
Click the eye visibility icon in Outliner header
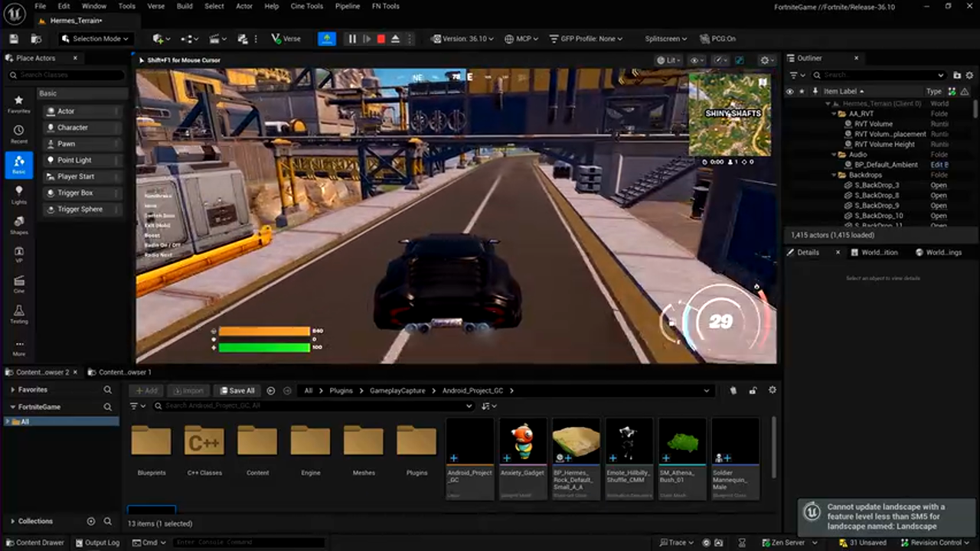pyautogui.click(x=789, y=91)
